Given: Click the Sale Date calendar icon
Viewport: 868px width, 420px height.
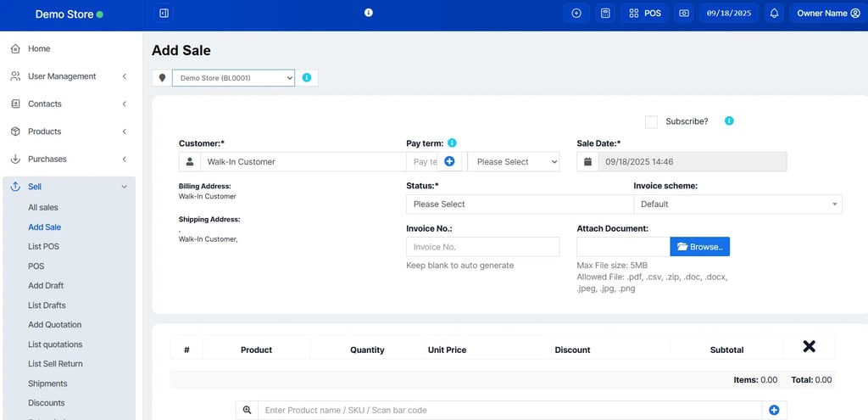Looking at the screenshot, I should point(587,162).
